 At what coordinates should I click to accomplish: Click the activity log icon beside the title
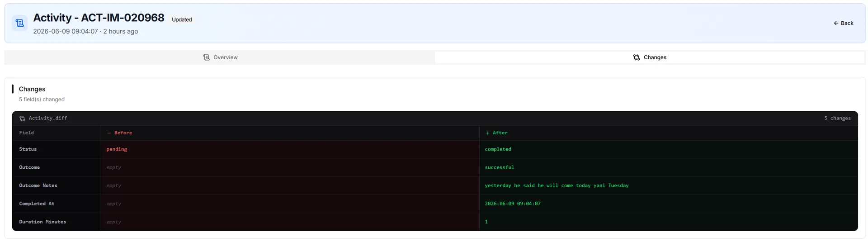click(19, 23)
